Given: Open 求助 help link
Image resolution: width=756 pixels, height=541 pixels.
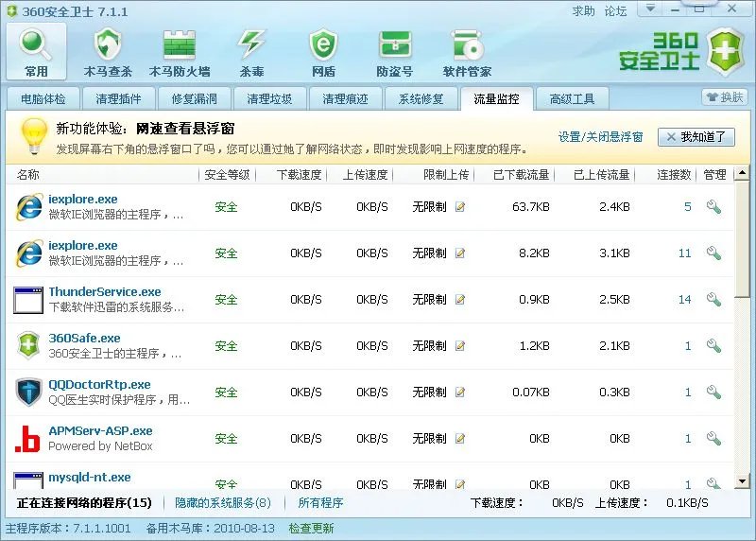Looking at the screenshot, I should coord(583,10).
